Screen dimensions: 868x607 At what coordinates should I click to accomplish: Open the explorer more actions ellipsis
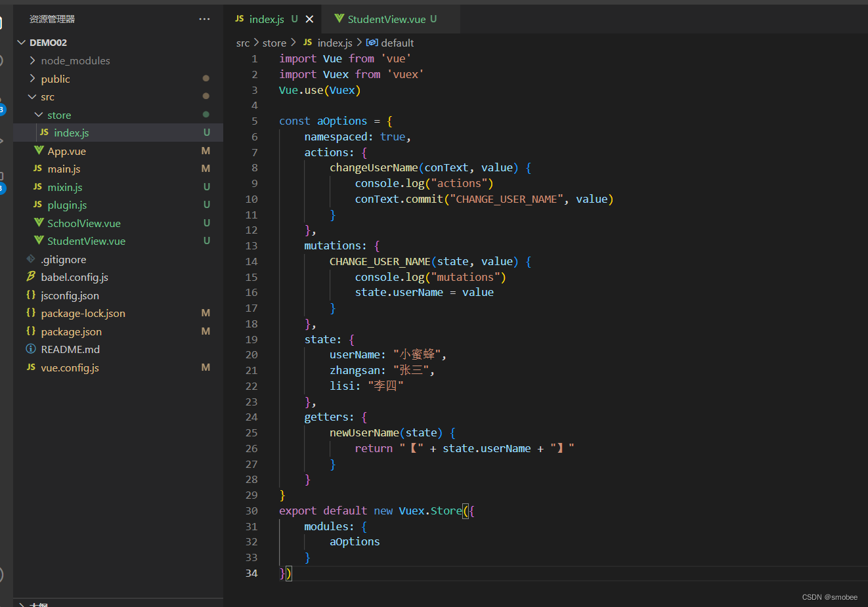(205, 19)
